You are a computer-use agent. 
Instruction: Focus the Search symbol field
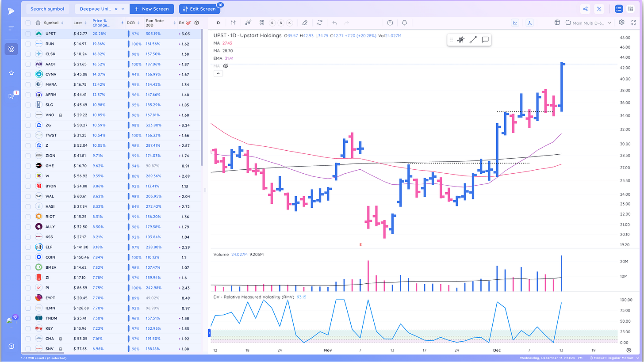point(47,9)
